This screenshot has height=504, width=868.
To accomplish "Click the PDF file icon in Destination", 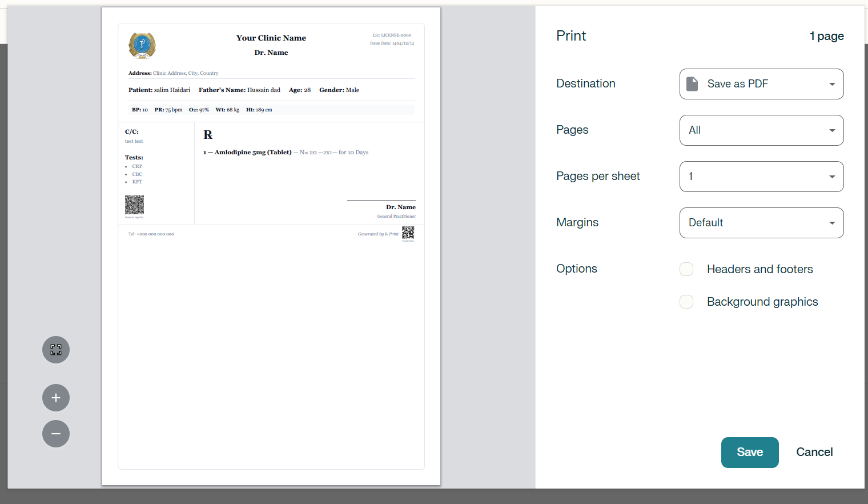I will pos(693,83).
